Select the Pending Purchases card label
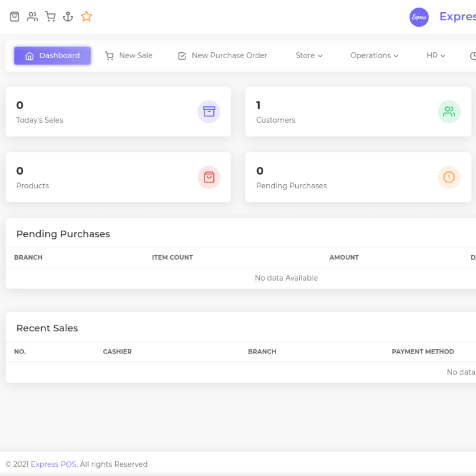Image resolution: width=476 pixels, height=476 pixels. 291,186
